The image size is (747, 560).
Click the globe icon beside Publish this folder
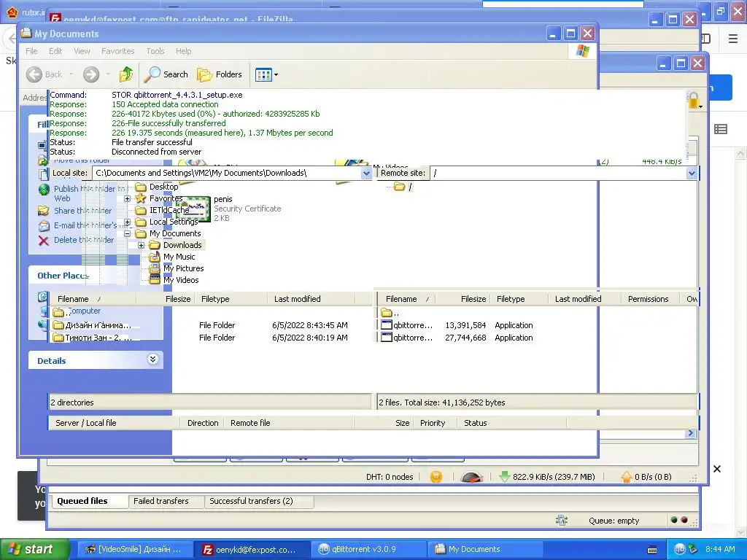click(43, 190)
